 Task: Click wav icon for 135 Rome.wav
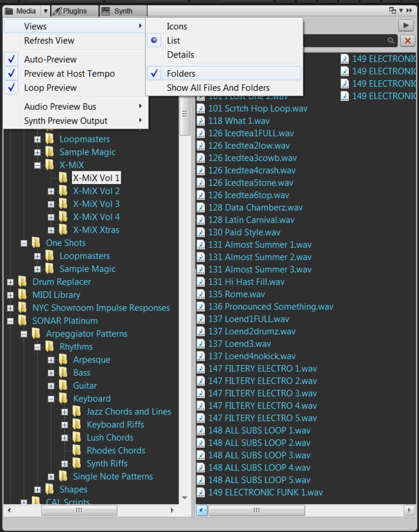(201, 294)
